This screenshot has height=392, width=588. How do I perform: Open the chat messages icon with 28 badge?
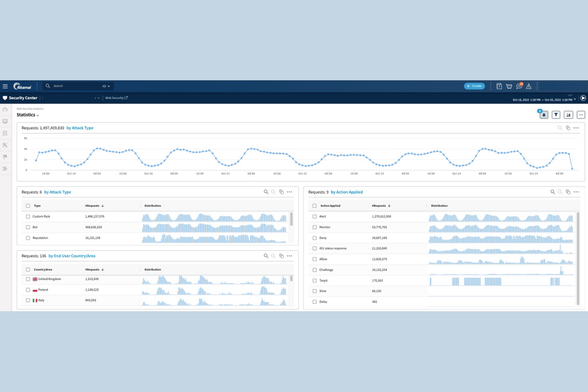519,86
